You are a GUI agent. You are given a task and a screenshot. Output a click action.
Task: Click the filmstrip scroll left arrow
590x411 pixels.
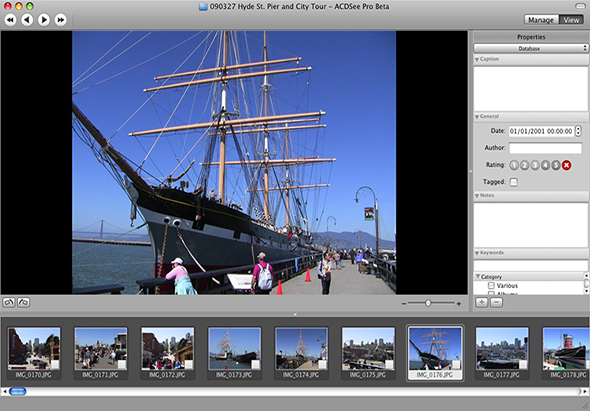click(5, 392)
